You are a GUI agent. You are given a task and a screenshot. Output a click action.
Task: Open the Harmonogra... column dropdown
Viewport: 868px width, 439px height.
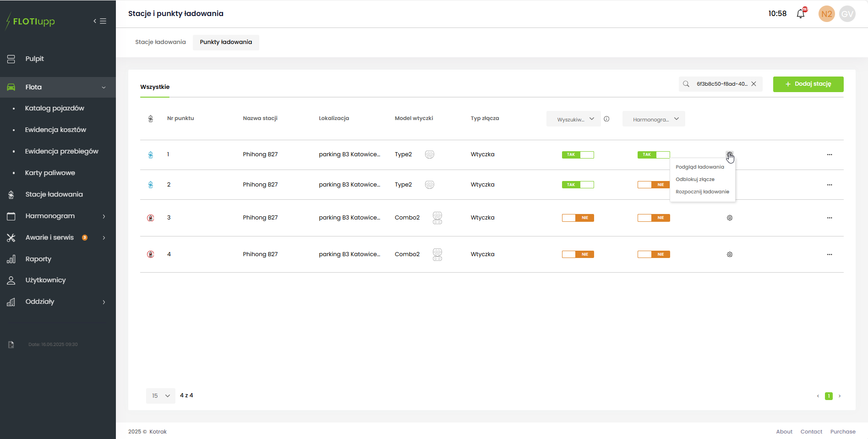[654, 119]
